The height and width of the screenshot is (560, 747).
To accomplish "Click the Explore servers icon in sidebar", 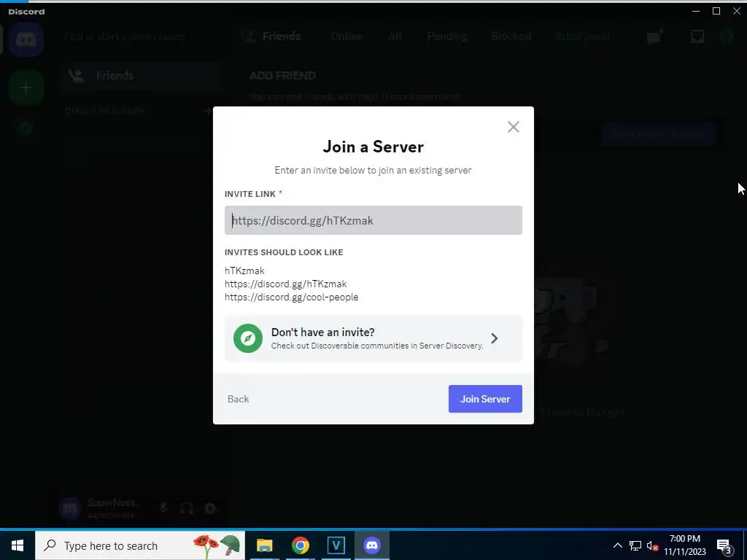I will 26,128.
